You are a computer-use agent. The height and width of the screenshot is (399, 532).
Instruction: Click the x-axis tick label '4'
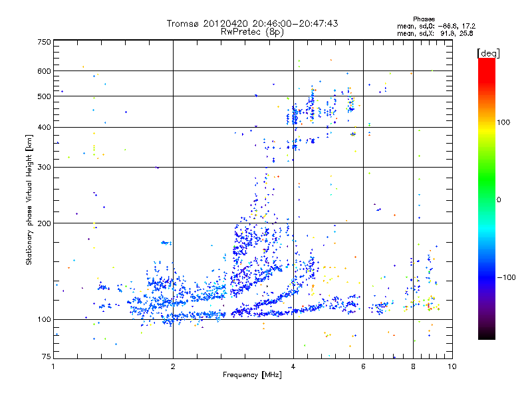[x=293, y=366]
